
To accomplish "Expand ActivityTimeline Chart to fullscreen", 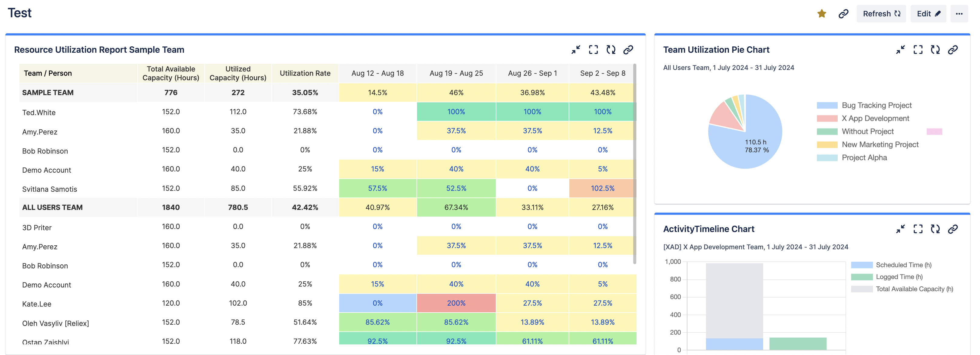I will (x=918, y=229).
